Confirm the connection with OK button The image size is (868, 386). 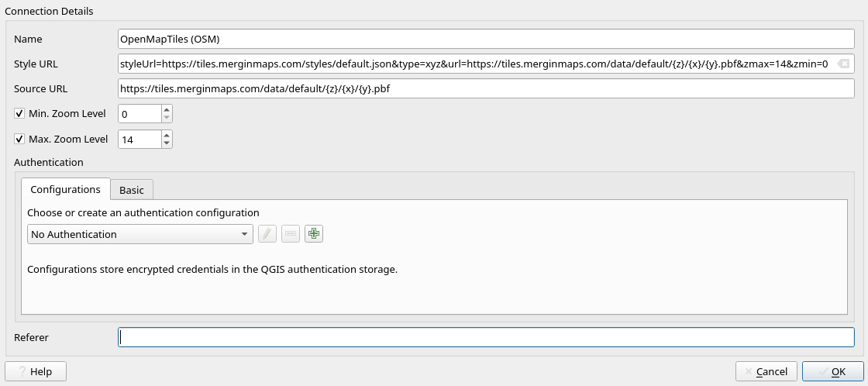click(832, 371)
